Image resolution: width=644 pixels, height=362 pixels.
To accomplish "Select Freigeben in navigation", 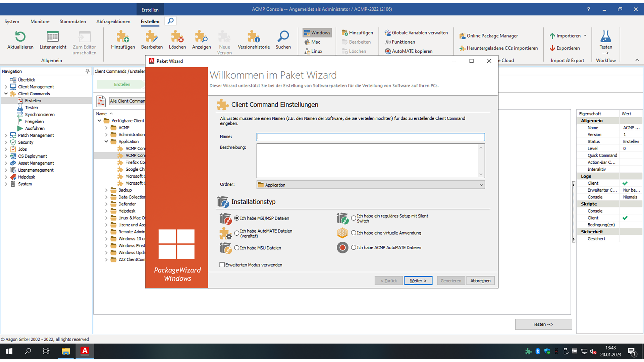I will 34,121.
